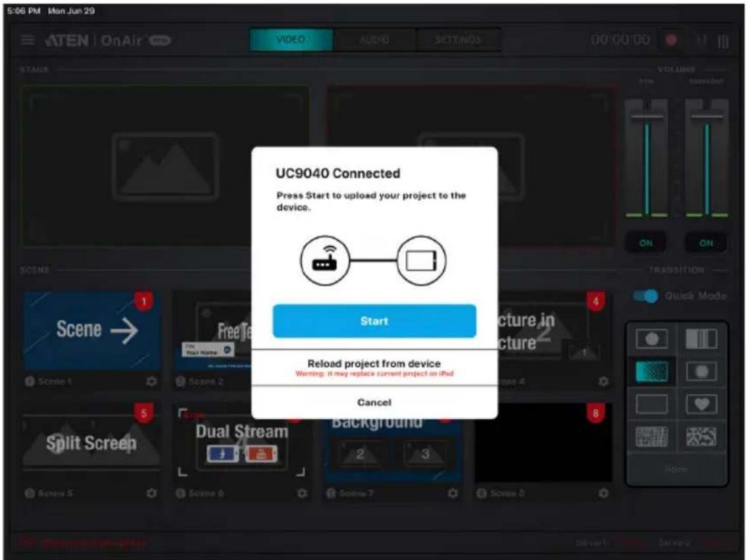Viewport: 746px width, 560px height.
Task: Click the 00:00:00 timer display
Action: coord(620,40)
